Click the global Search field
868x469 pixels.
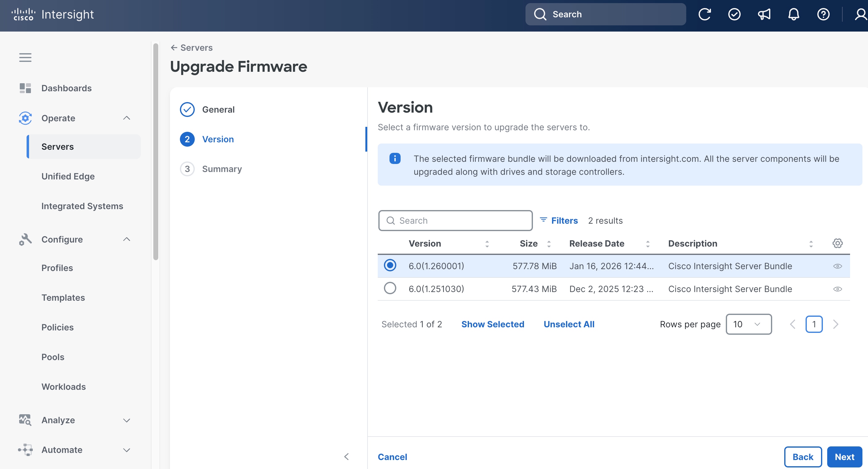(x=606, y=14)
